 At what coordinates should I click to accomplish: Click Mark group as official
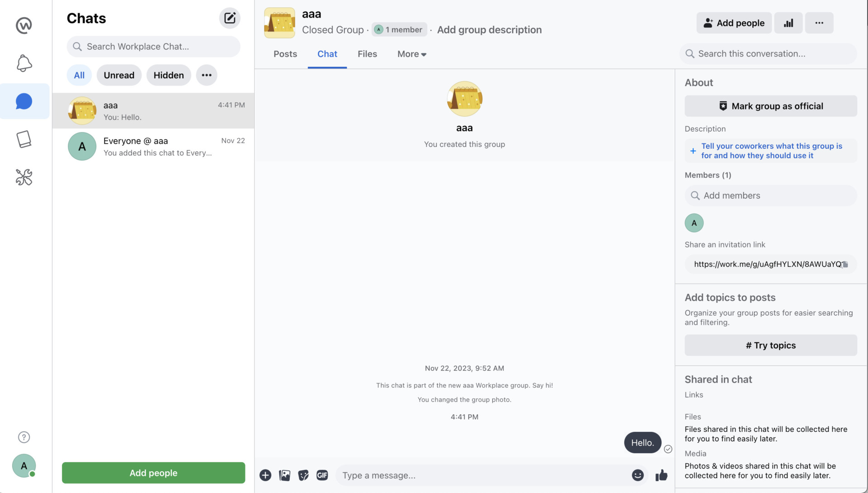[770, 106]
